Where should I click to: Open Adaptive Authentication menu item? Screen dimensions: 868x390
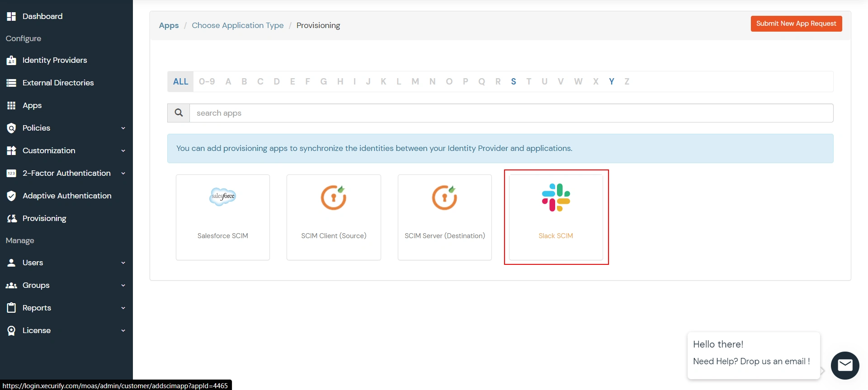coord(66,196)
